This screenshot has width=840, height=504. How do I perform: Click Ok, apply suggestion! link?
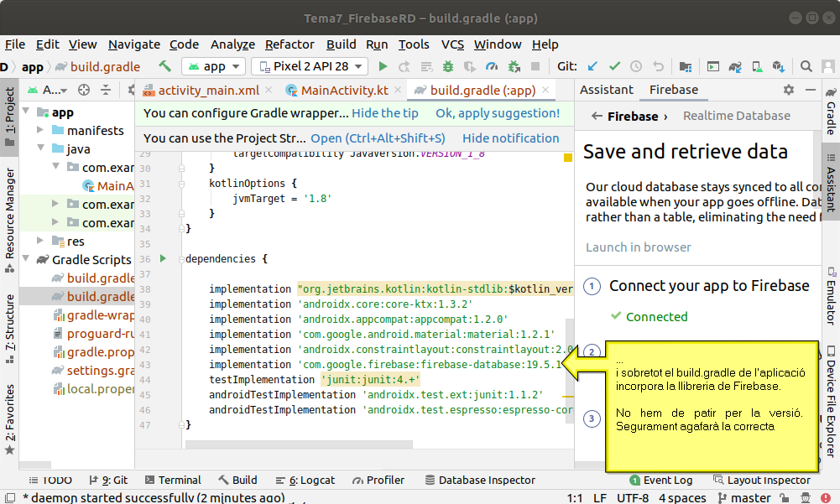pos(497,113)
